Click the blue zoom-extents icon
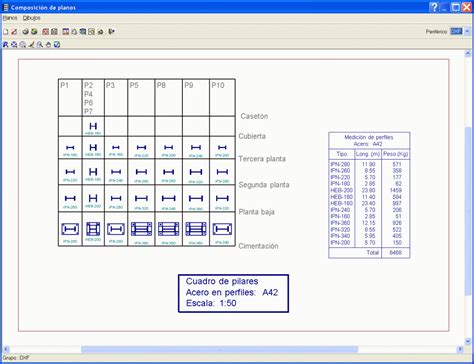474x364 pixels. 14,44
